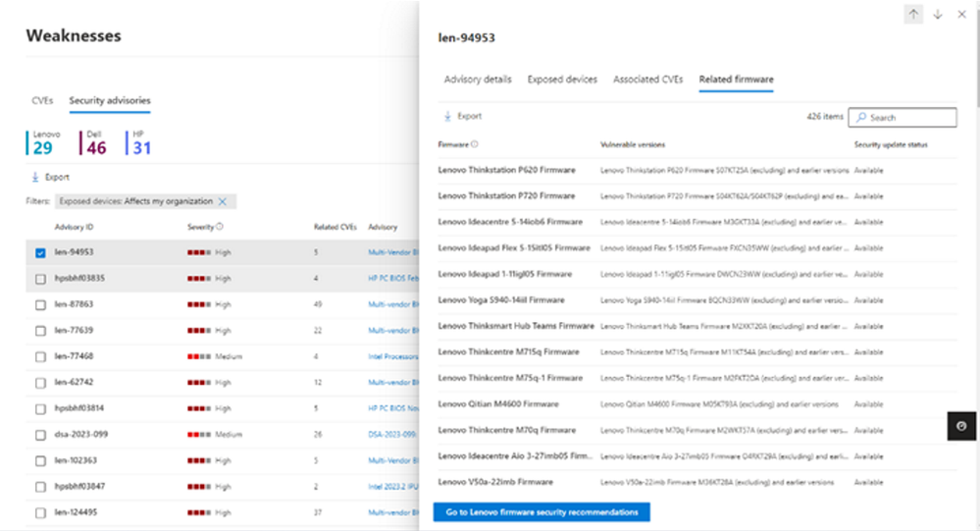The width and height of the screenshot is (980, 531).
Task: Check the dsa-2023-099 row checkbox
Action: (40, 435)
